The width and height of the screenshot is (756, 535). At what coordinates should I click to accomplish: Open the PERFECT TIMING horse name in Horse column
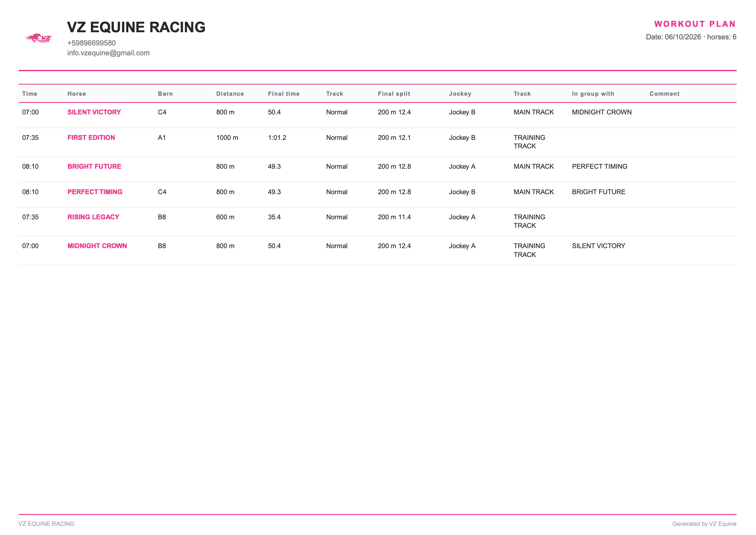click(x=95, y=192)
